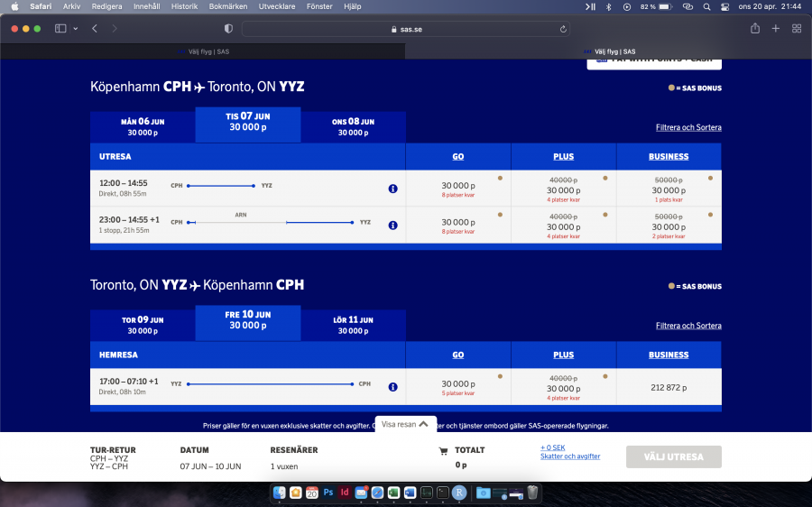Open Terminal from the Dock
Viewport: 812px width, 507px height.
(443, 493)
